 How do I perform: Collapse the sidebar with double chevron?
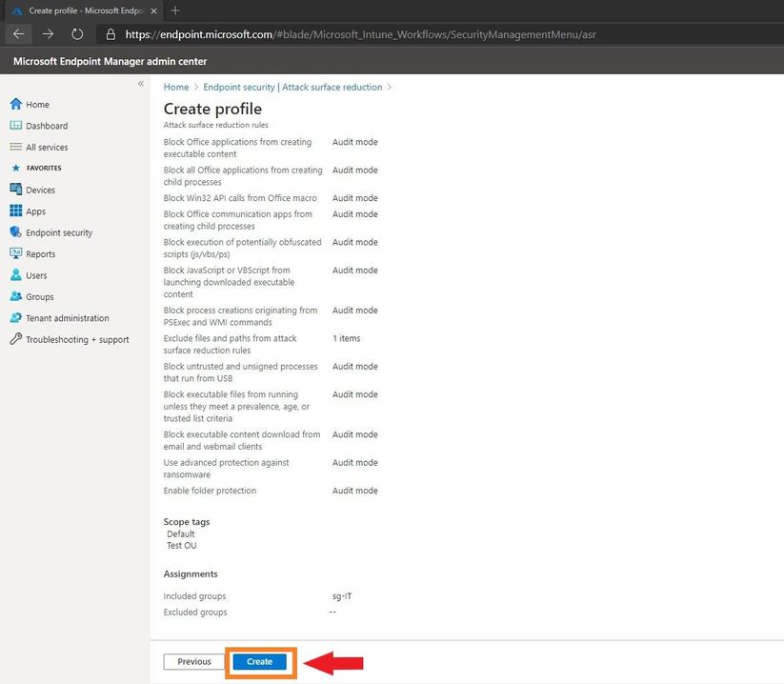click(x=141, y=84)
